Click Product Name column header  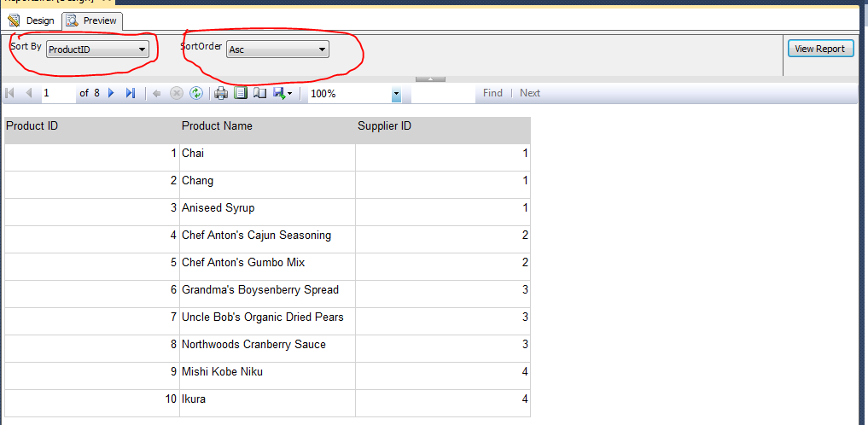coord(267,130)
